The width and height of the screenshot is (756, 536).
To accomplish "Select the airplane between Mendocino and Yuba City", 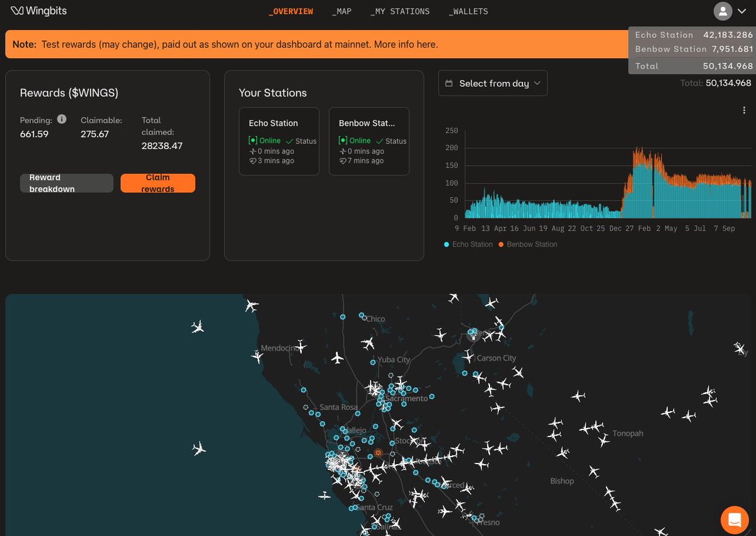I will 337,359.
